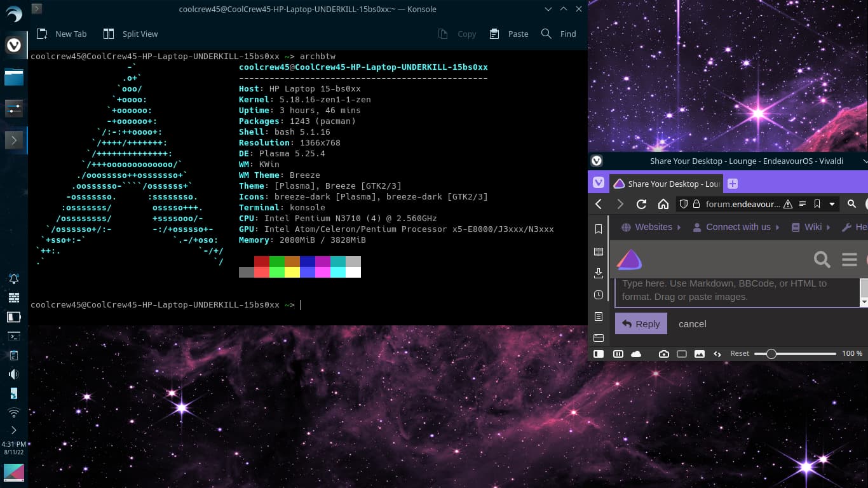Open the Window panel in Vivaldi sidebar
This screenshot has width=868, height=488.
pos(599,338)
